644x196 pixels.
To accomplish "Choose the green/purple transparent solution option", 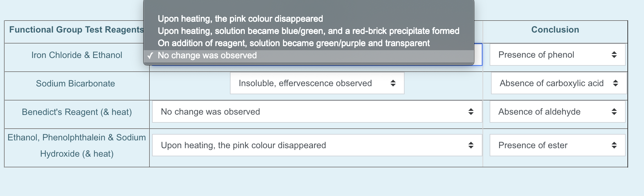I will pos(293,43).
